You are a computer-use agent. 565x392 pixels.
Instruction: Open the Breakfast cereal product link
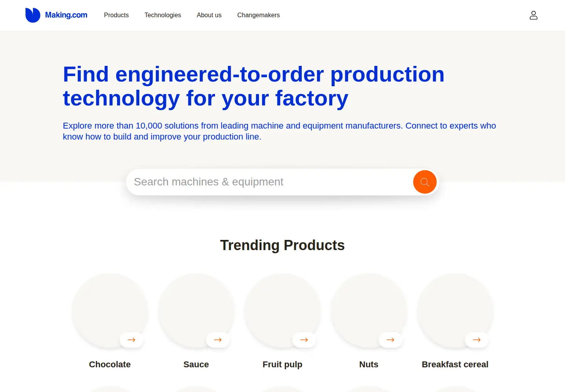pos(455,365)
